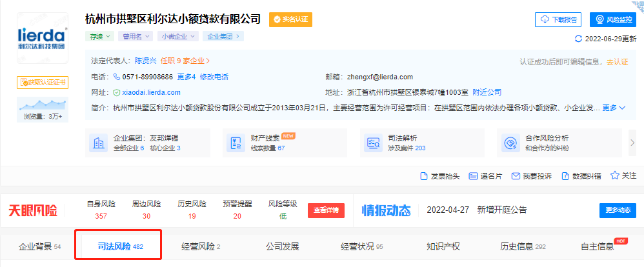Expand the 曾用名 former names dropdown
Screen dimensions: 644x267
pos(135,36)
